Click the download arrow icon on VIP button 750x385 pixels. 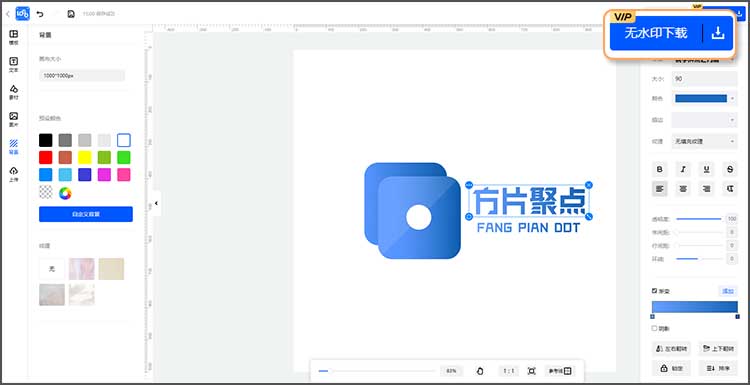point(718,33)
